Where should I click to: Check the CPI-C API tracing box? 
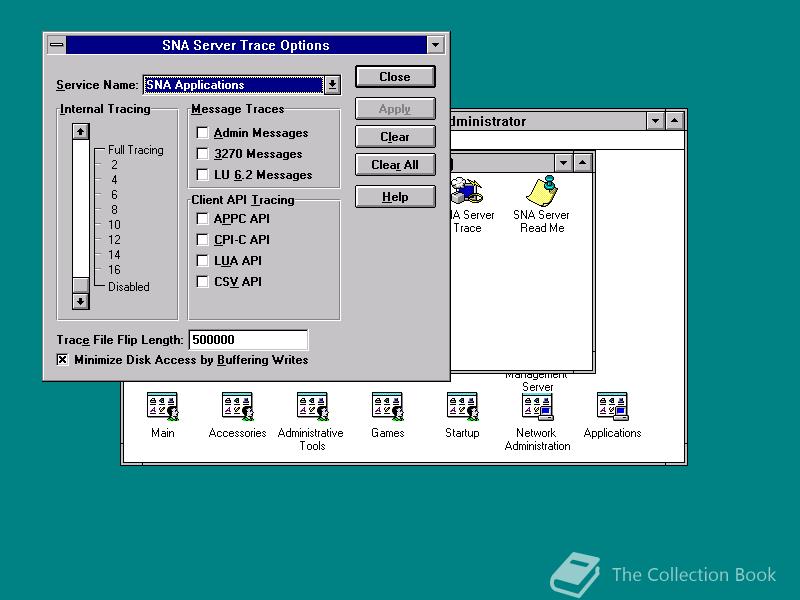tap(203, 239)
